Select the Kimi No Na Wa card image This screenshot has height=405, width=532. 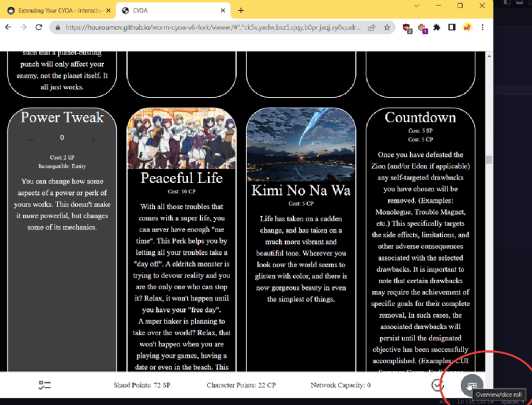tap(301, 145)
